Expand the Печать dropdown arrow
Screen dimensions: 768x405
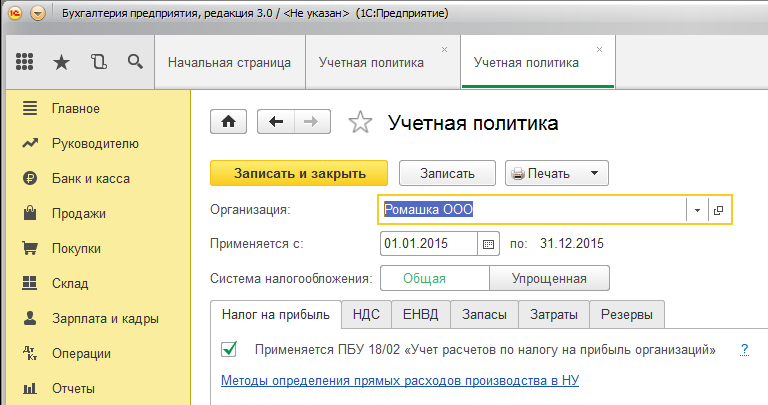(x=594, y=173)
